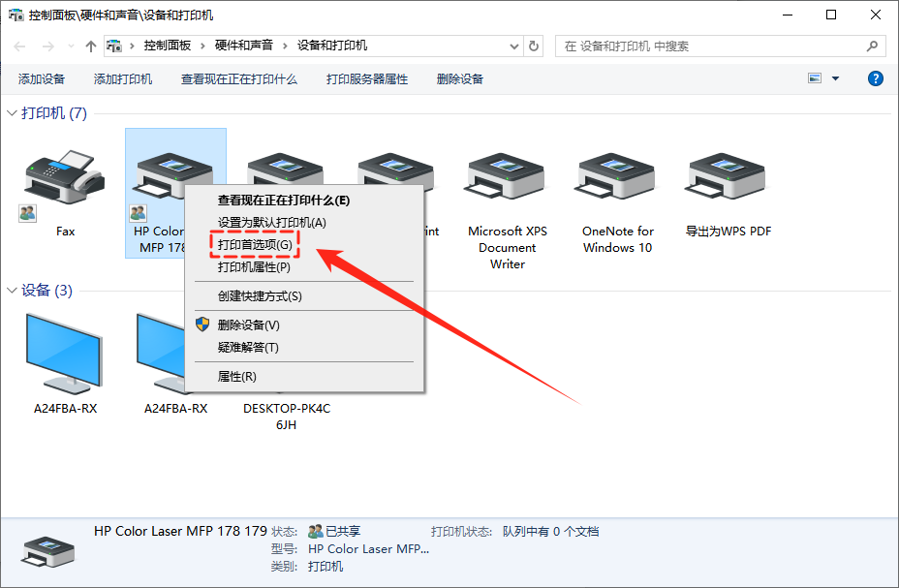Expand chevron after 控制面板 breadcrumb
The height and width of the screenshot is (588, 899).
(202, 46)
